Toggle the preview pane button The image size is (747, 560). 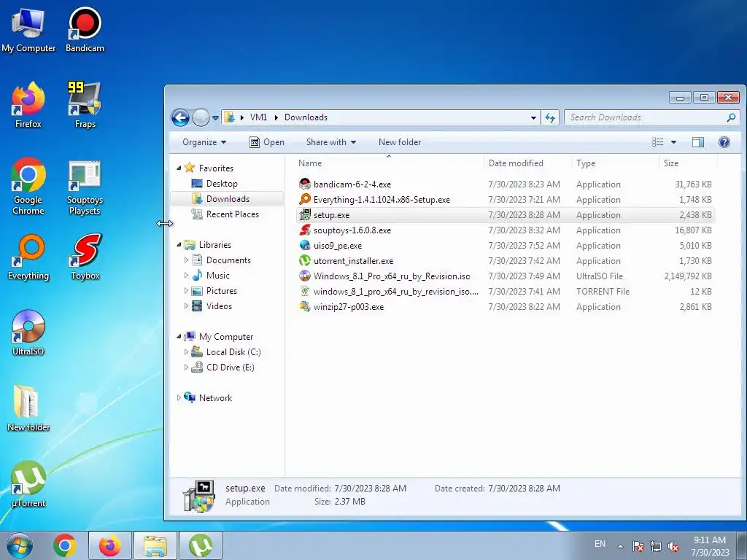click(x=698, y=142)
